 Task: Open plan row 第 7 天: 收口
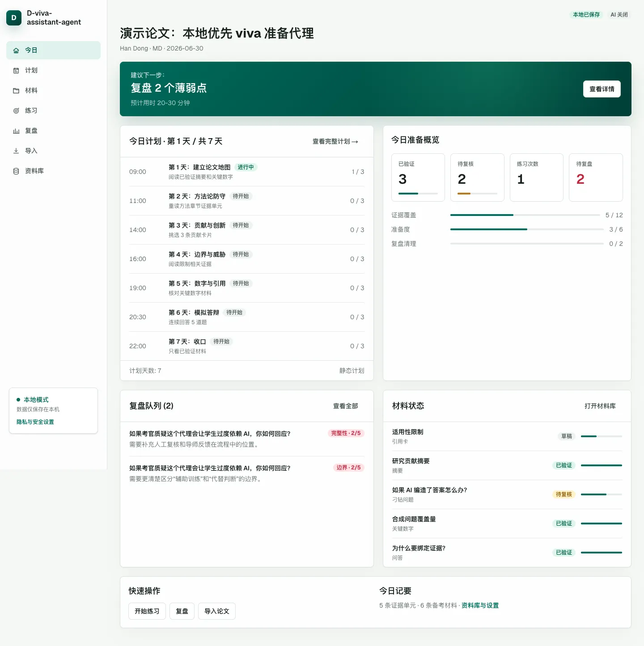click(247, 346)
